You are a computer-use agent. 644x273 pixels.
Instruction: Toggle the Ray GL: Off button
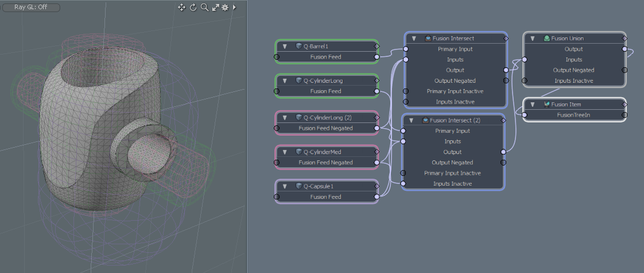(x=31, y=7)
